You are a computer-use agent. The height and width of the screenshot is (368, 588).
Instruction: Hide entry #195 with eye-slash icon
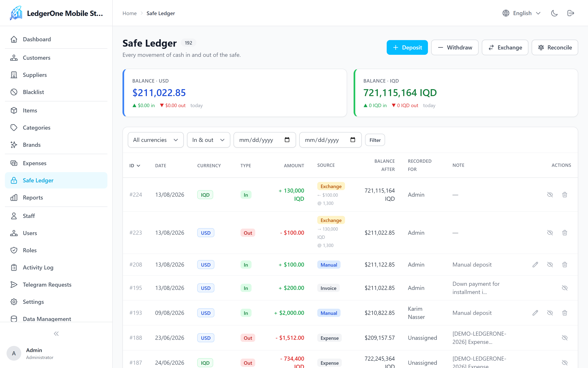click(565, 288)
